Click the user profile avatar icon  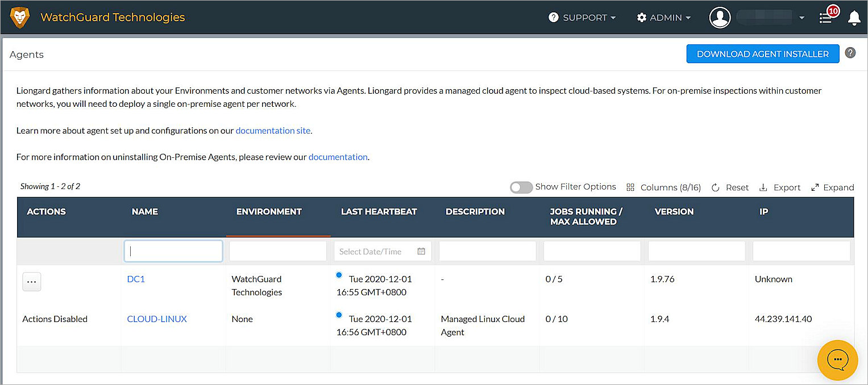(720, 18)
